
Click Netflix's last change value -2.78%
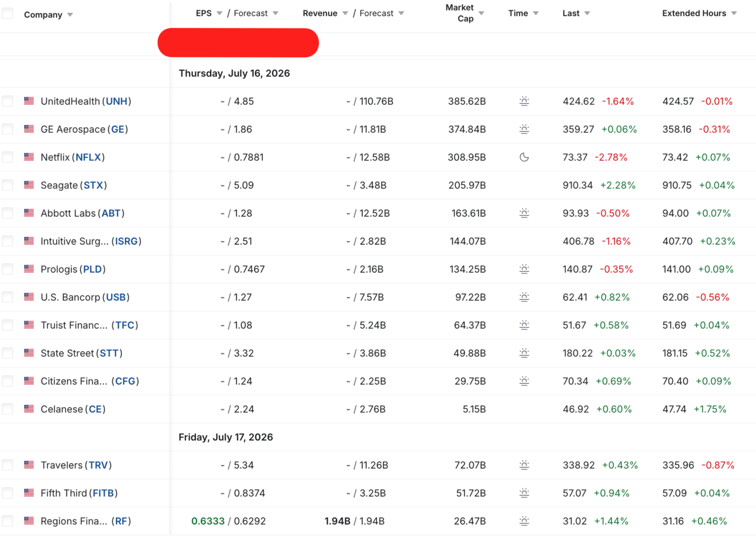coord(611,157)
